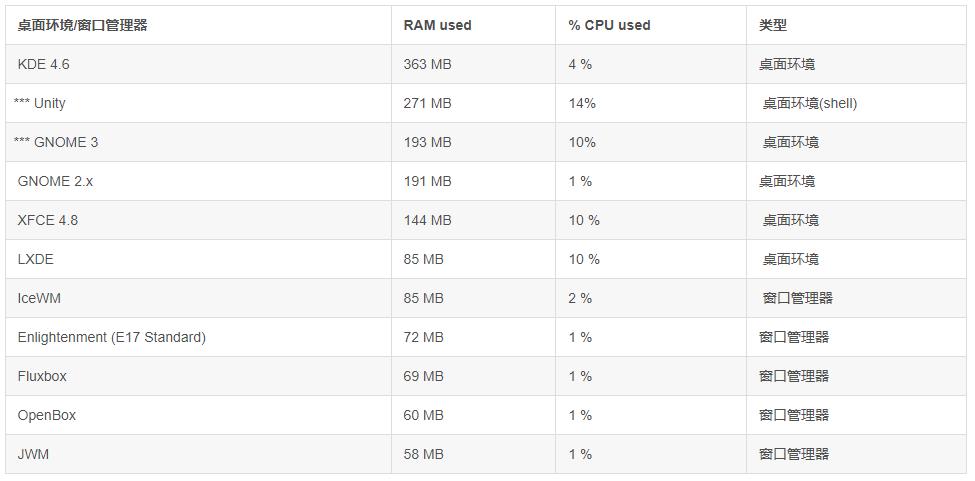The width and height of the screenshot is (975, 481).
Task: Click the 桌面环境/窗口管理器 column header
Action: pos(82,25)
